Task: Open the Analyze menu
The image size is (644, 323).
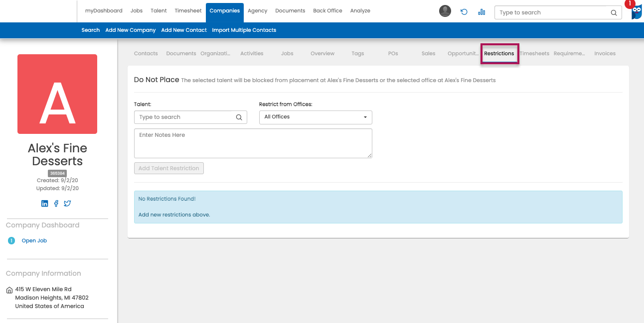Action: click(x=360, y=11)
